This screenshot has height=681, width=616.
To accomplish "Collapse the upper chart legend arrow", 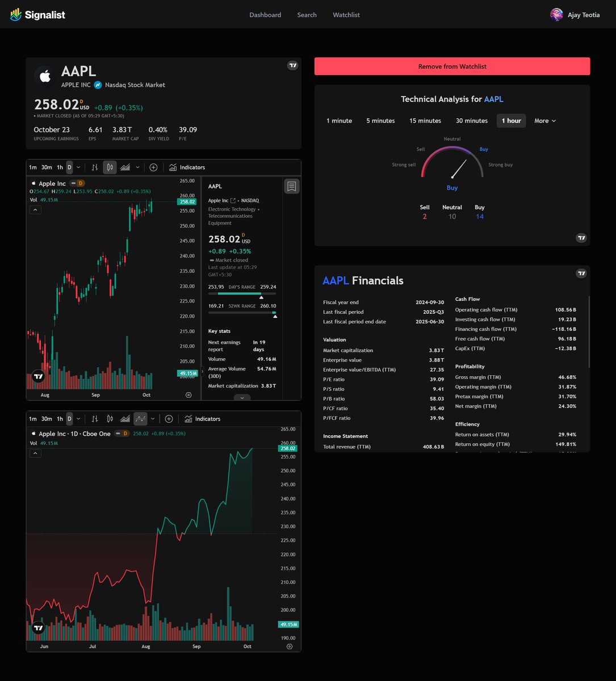I will click(x=35, y=210).
